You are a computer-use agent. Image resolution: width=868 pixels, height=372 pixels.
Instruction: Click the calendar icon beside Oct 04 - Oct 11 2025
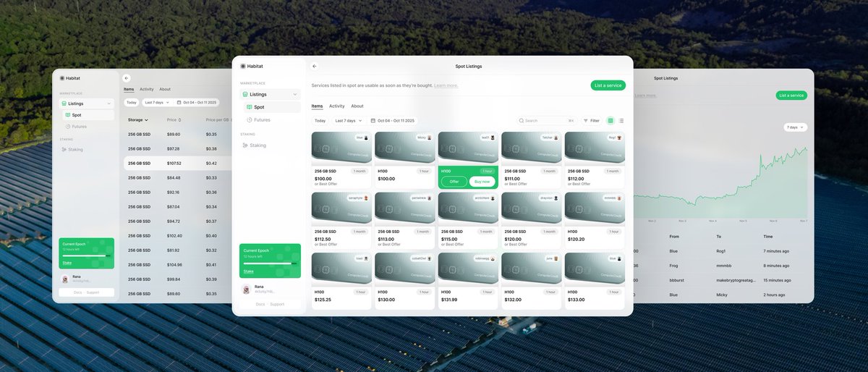[373, 121]
